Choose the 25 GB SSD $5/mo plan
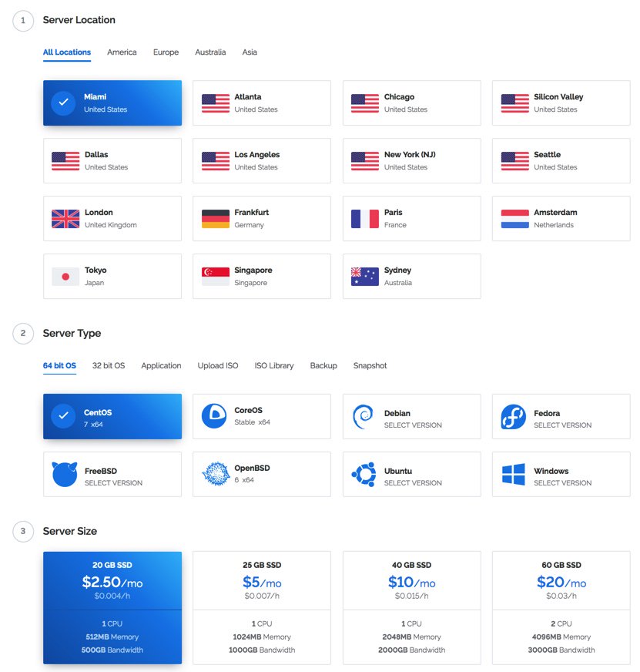640x672 pixels. click(x=262, y=608)
